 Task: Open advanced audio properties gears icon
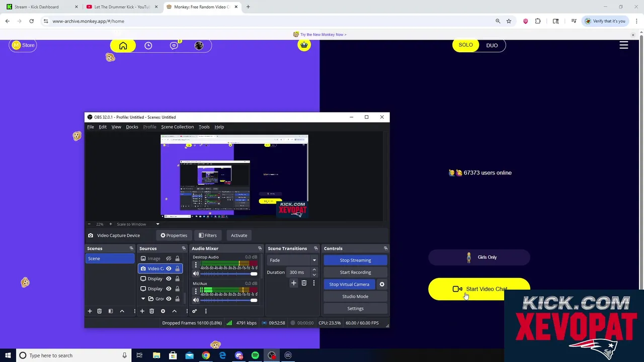point(194,311)
